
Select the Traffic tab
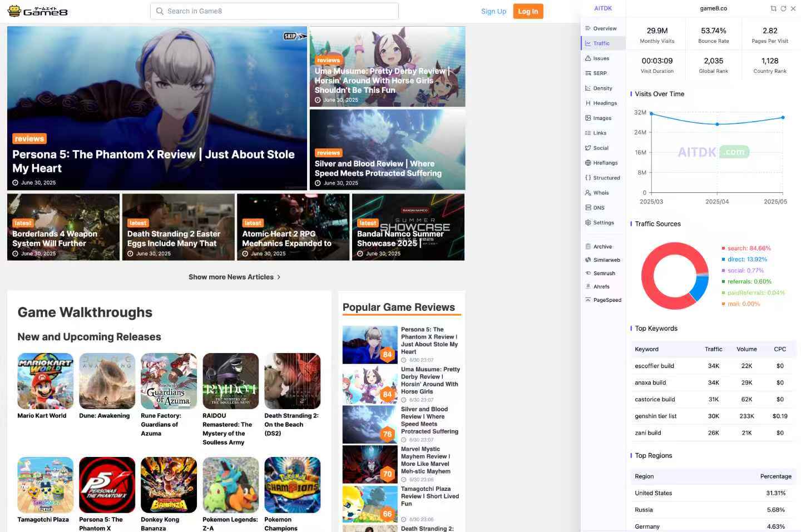(x=604, y=43)
